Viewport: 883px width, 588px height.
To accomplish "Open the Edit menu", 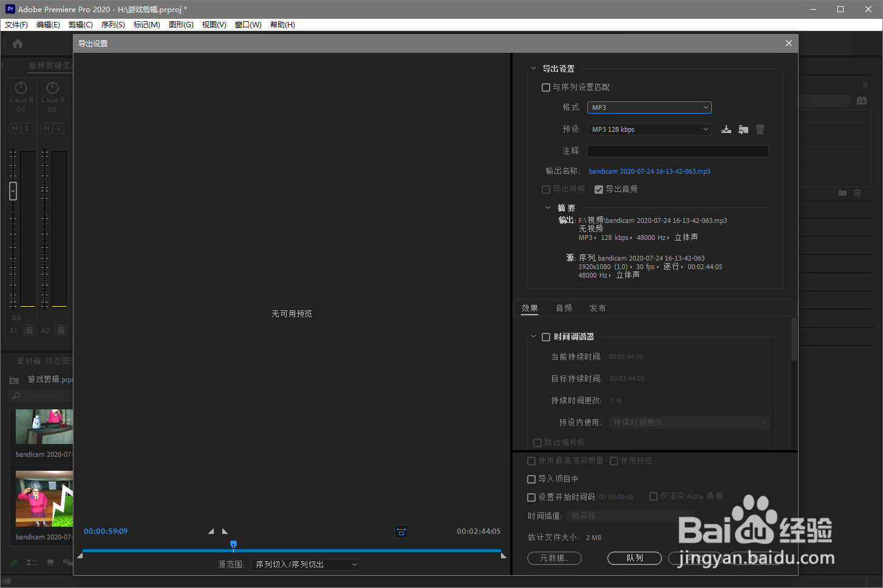I will (x=48, y=25).
